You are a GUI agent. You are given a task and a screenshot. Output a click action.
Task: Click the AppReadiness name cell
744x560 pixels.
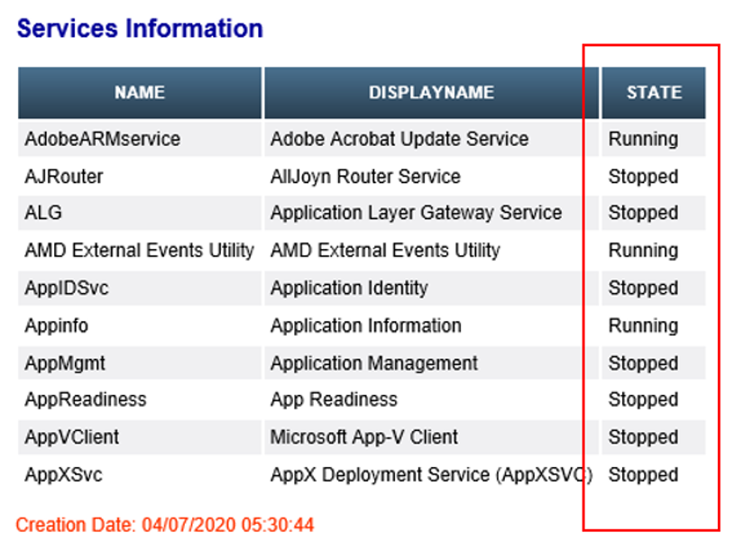[140, 399]
